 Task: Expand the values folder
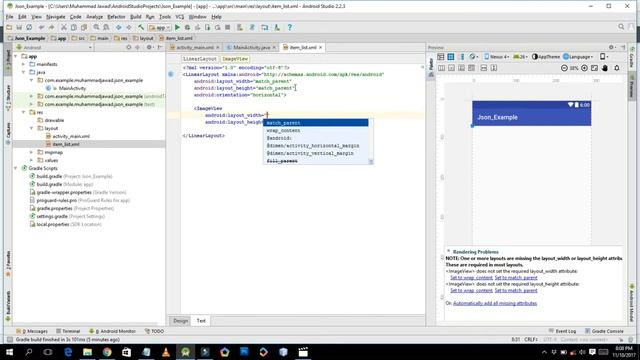click(31, 160)
